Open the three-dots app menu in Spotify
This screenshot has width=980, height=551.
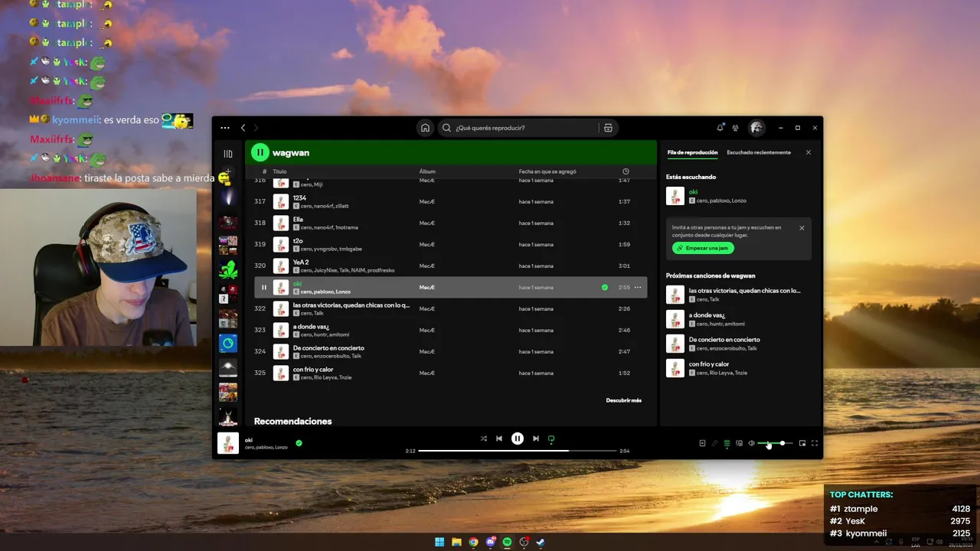(225, 128)
